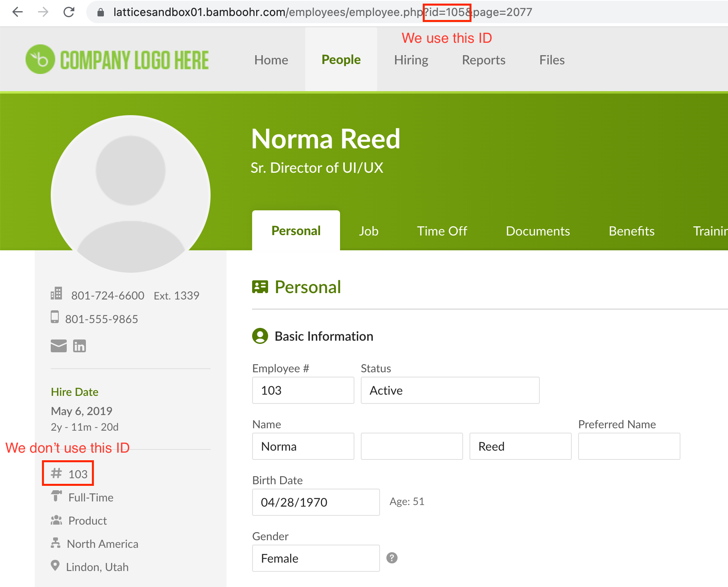Click the org chart icon beside North America
The image size is (728, 587).
tap(56, 543)
